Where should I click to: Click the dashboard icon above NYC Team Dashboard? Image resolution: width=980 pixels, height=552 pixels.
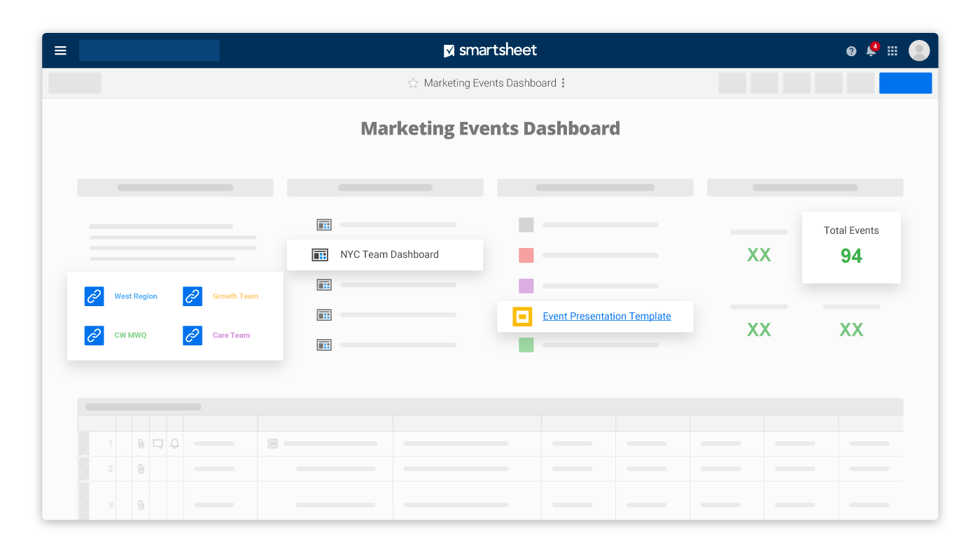pyautogui.click(x=324, y=225)
